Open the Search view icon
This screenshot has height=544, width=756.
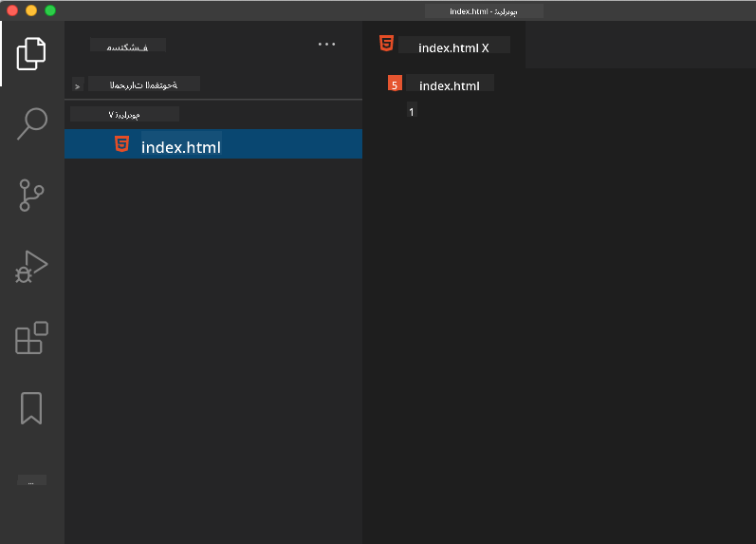pos(31,123)
